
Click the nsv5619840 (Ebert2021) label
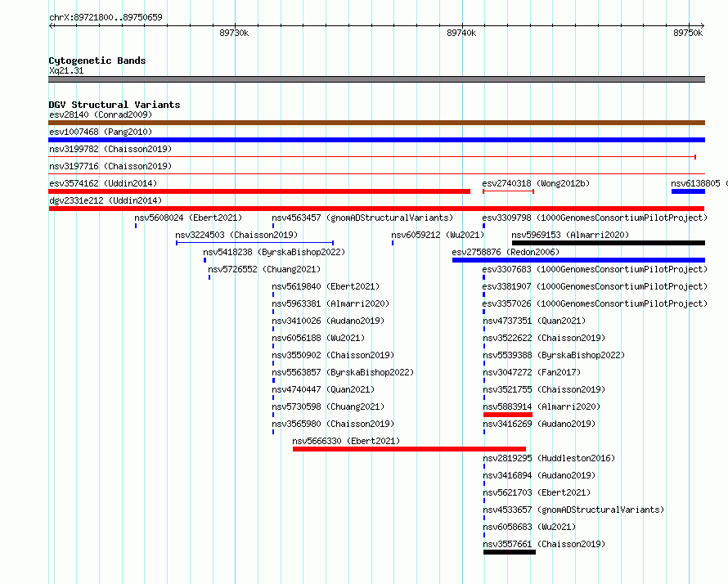click(x=326, y=286)
